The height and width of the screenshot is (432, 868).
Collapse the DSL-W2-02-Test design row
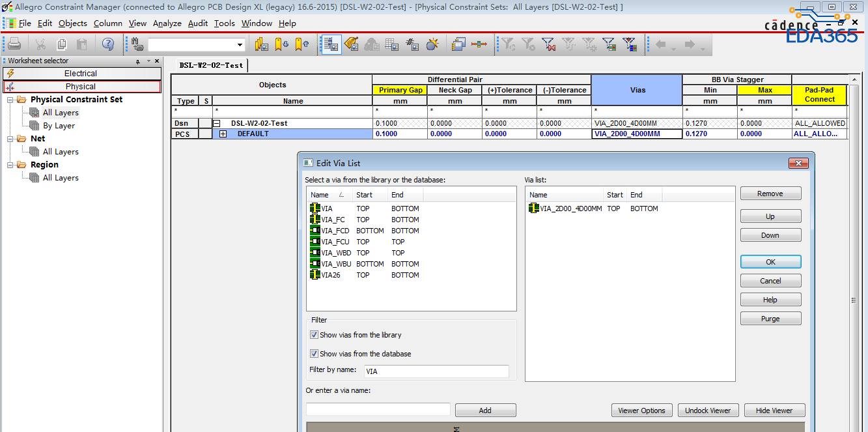[x=217, y=123]
